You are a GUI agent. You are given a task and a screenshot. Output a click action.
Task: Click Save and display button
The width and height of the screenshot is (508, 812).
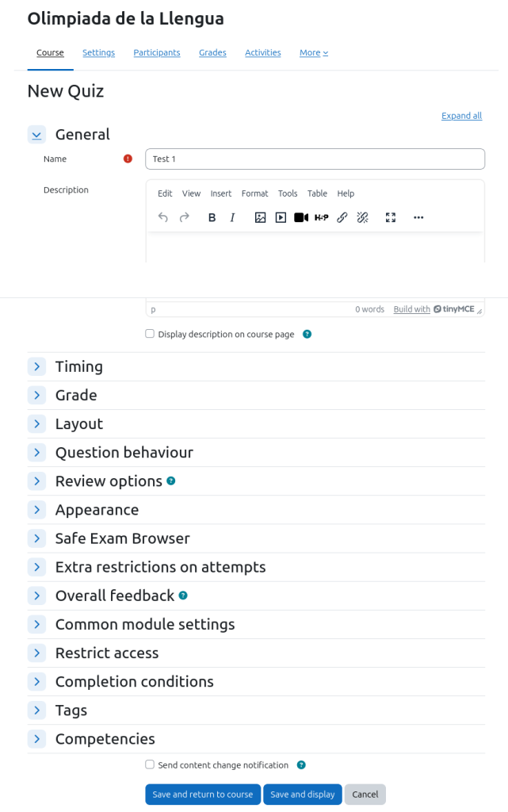click(303, 795)
